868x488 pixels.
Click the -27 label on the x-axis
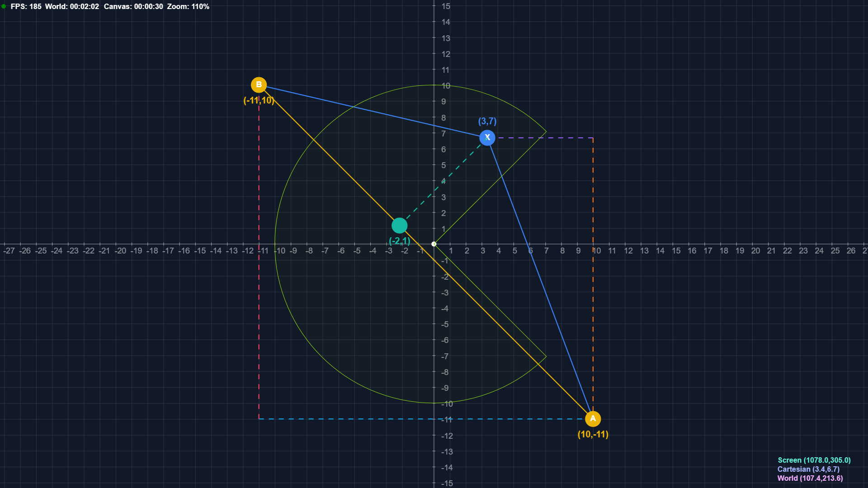(x=9, y=251)
